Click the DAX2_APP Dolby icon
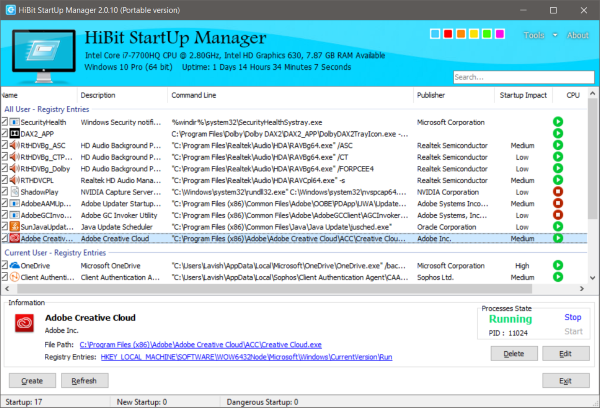Screen dimensions: 600x408 coord(14,133)
